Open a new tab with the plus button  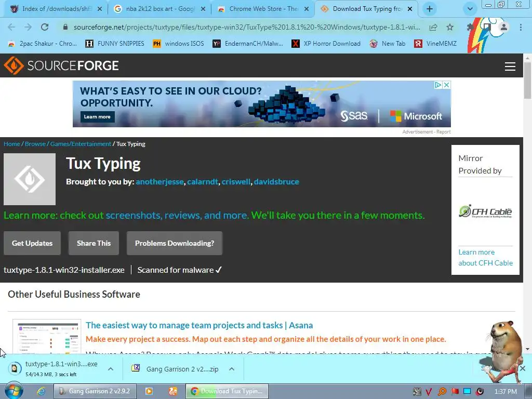pyautogui.click(x=430, y=9)
